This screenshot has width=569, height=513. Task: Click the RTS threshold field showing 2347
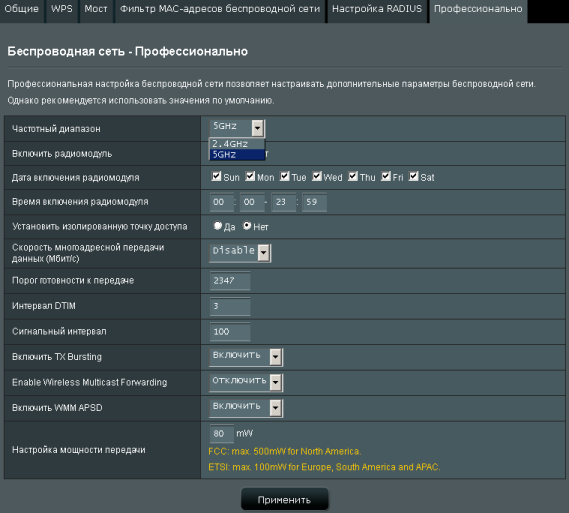(230, 281)
